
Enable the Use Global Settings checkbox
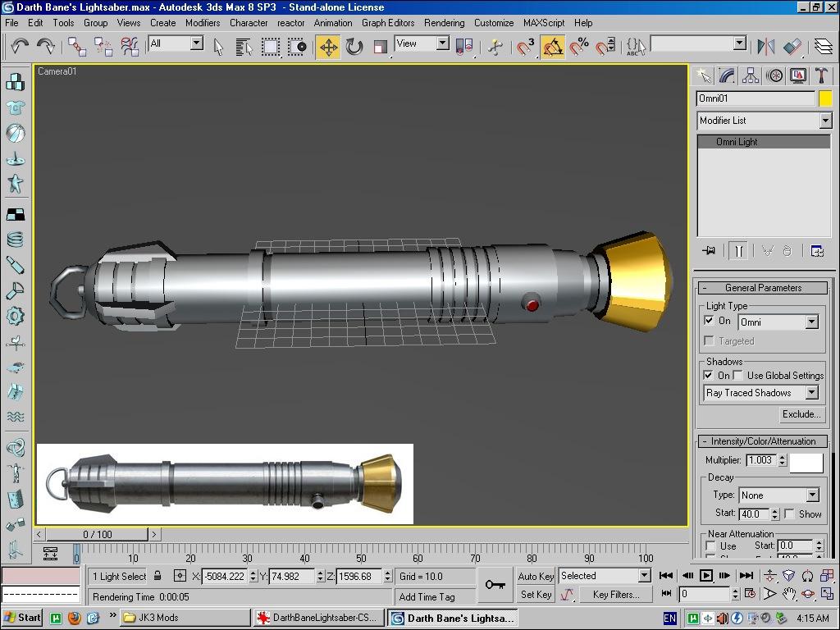tap(738, 375)
